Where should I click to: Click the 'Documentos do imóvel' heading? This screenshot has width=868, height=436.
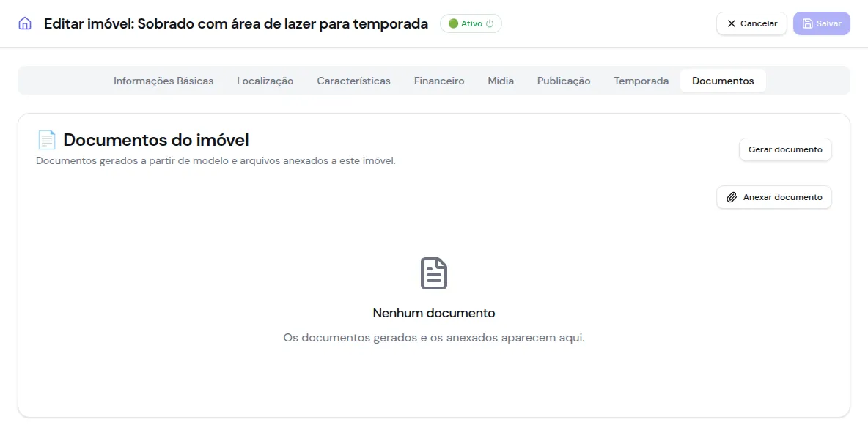[156, 140]
